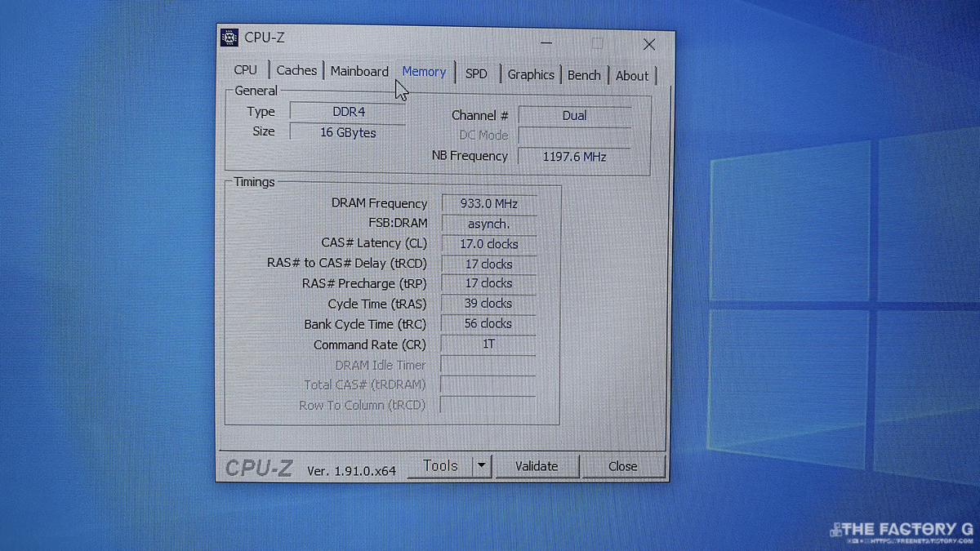Click the Bank Cycle Time (tRC) label
The width and height of the screenshot is (980, 551).
point(365,324)
